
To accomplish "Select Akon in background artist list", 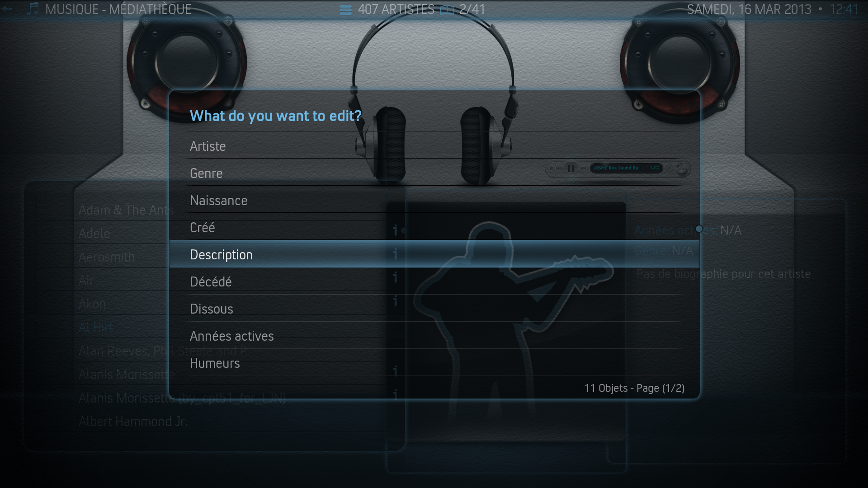I will click(92, 304).
